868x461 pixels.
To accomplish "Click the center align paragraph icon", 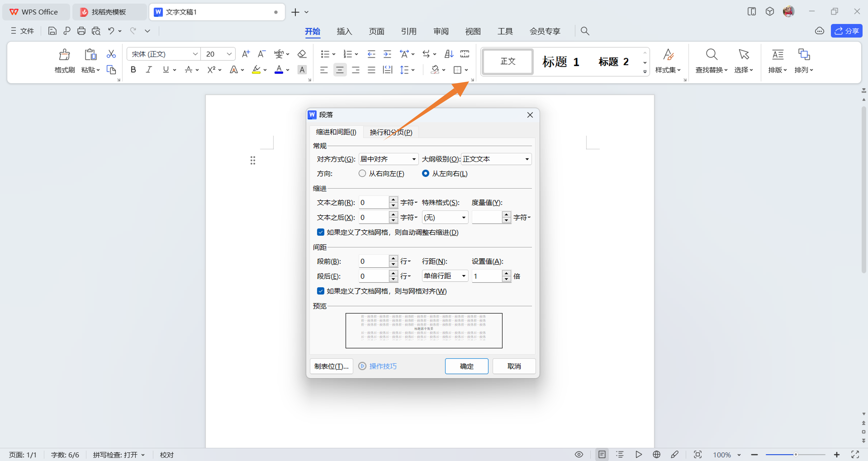I will [x=340, y=70].
